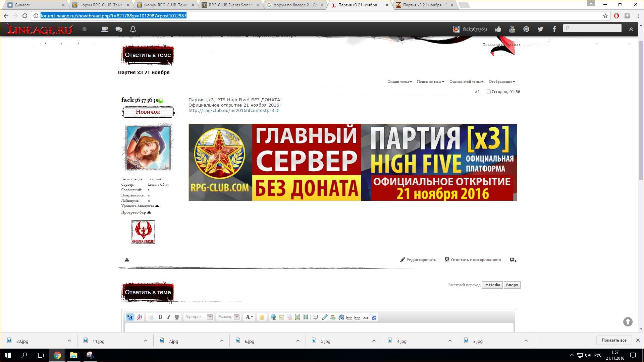The height and width of the screenshot is (362, 644).
Task: Tick the checkbox next to post date
Action: pyautogui.click(x=489, y=92)
